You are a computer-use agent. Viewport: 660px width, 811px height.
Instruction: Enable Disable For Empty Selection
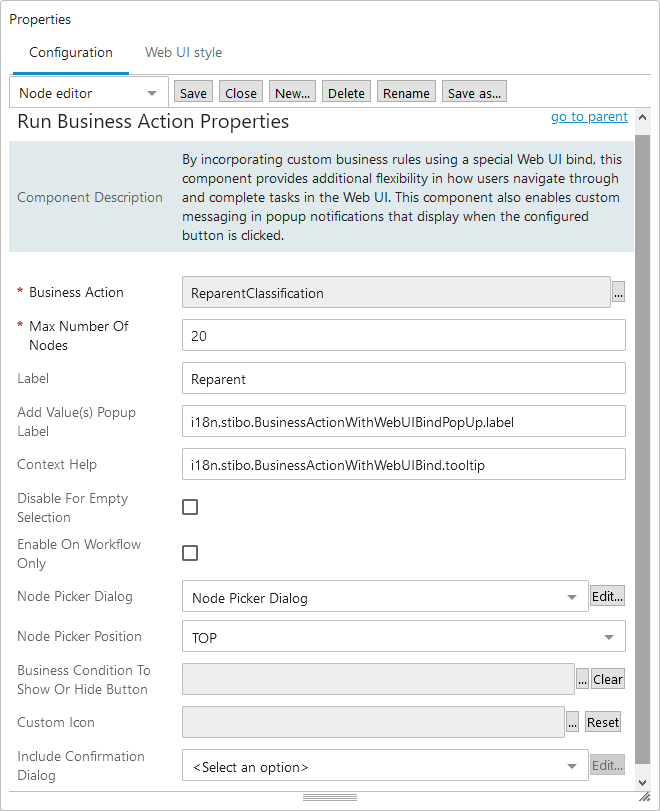pyautogui.click(x=190, y=507)
